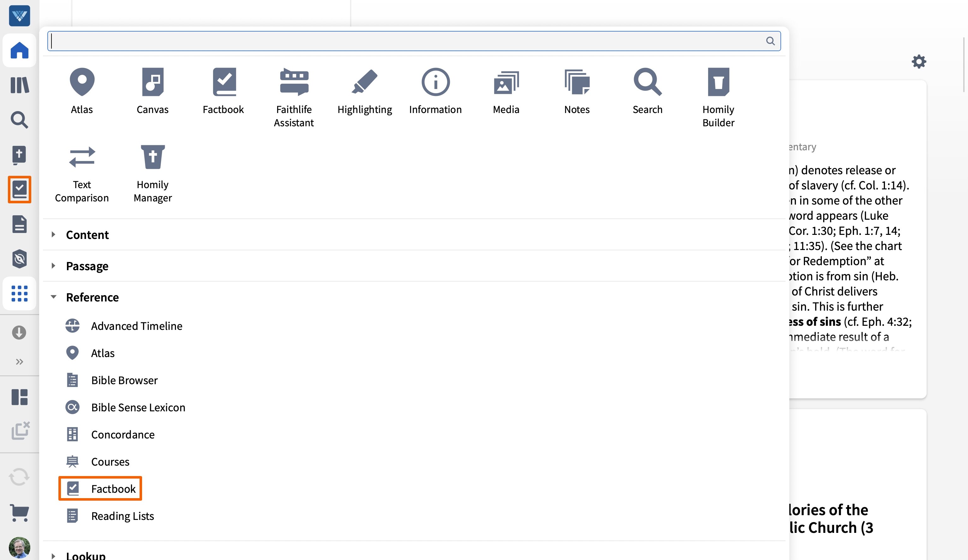Select the Library icon in the sidebar
Viewport: 968px width, 560px height.
(19, 85)
